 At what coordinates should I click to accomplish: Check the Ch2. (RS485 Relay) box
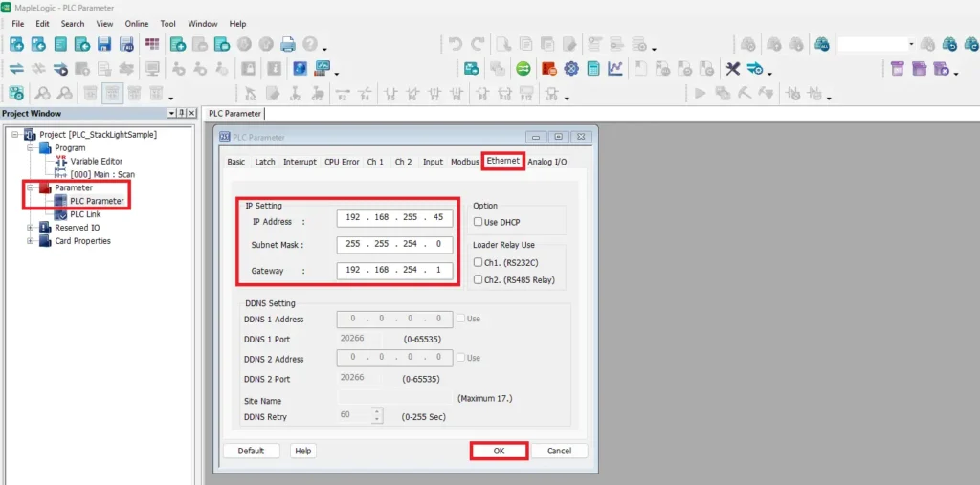(x=479, y=280)
